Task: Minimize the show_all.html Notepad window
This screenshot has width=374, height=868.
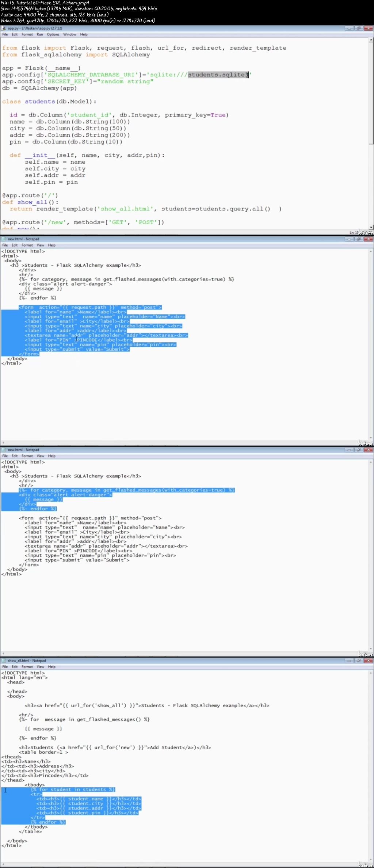Action: pos(349,660)
